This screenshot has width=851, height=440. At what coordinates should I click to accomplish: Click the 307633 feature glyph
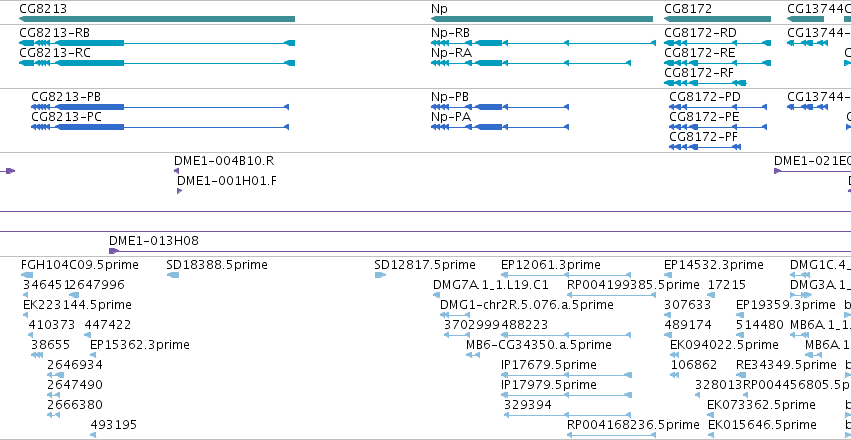pos(668,315)
